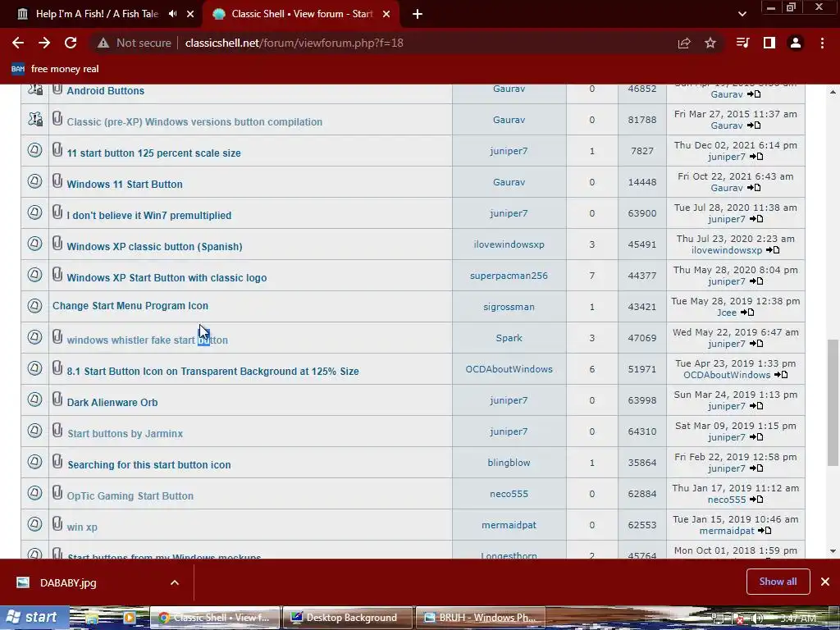
Task: Switch to Help I'm A Fish tab
Action: pyautogui.click(x=97, y=14)
